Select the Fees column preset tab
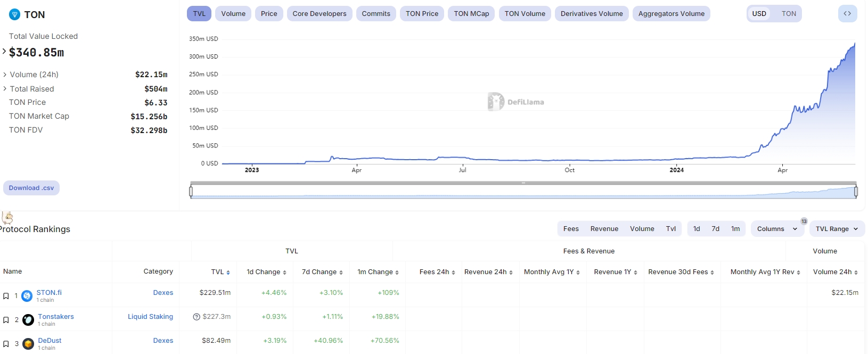The width and height of the screenshot is (868, 354). point(571,229)
